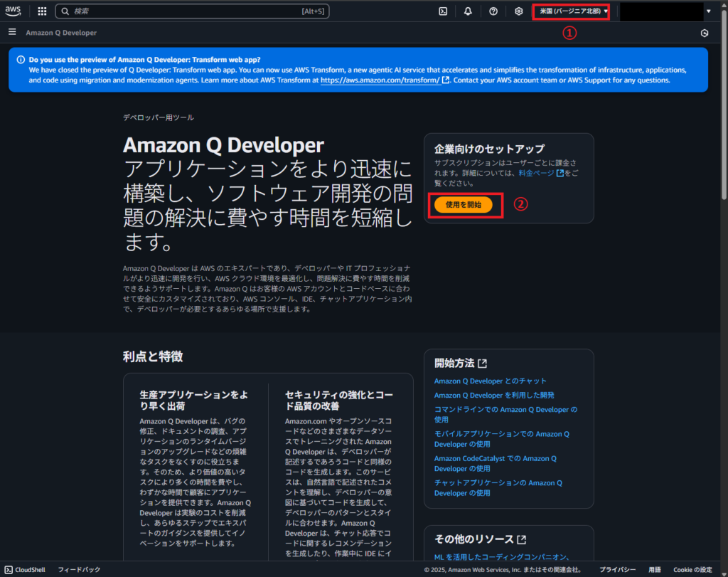Screen dimensions: 728x577
Task: Click the 企業向けのセットアップ heading
Action: point(489,149)
